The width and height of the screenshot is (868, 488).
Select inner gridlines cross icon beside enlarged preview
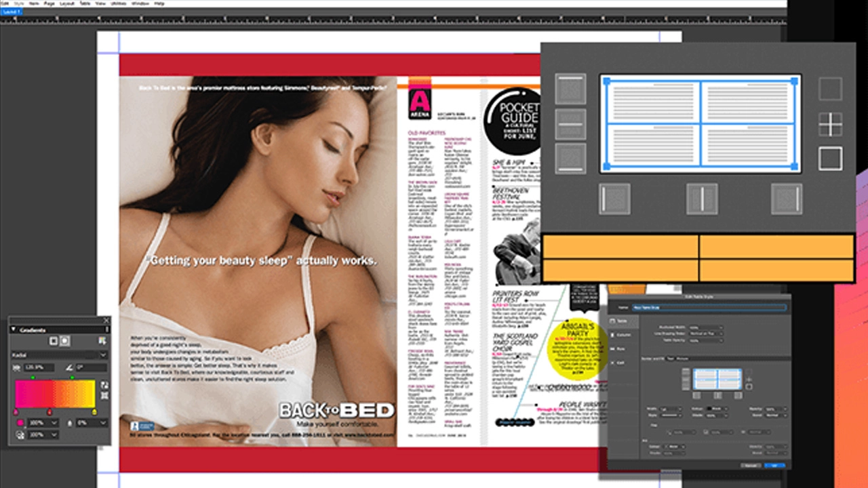[830, 124]
